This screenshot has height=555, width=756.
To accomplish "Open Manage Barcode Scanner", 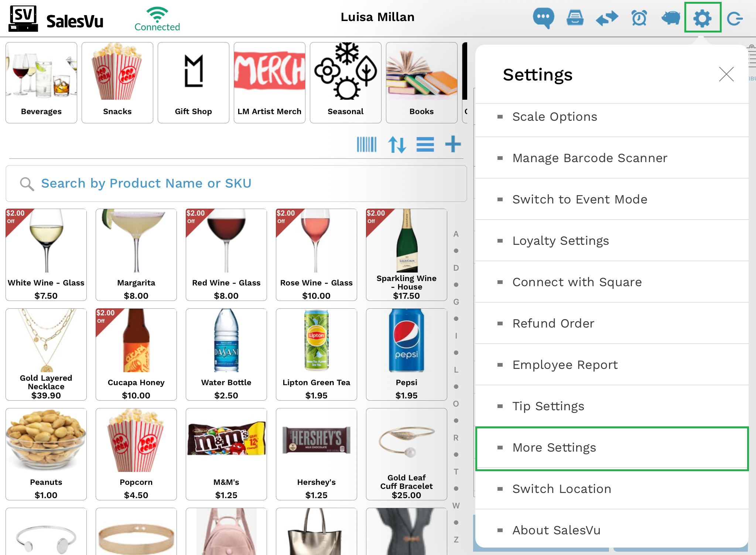I will click(612, 158).
